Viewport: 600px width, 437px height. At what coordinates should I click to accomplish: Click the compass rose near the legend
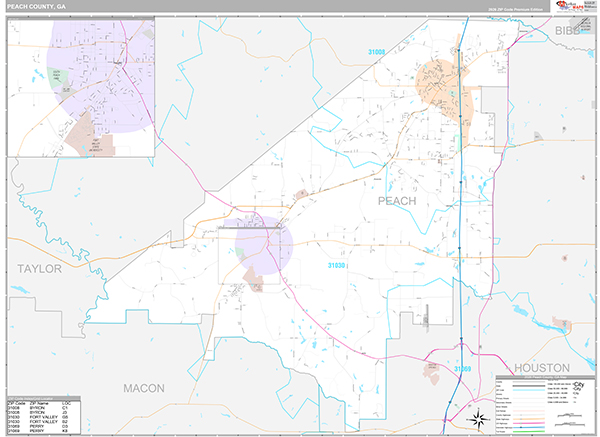[478, 419]
